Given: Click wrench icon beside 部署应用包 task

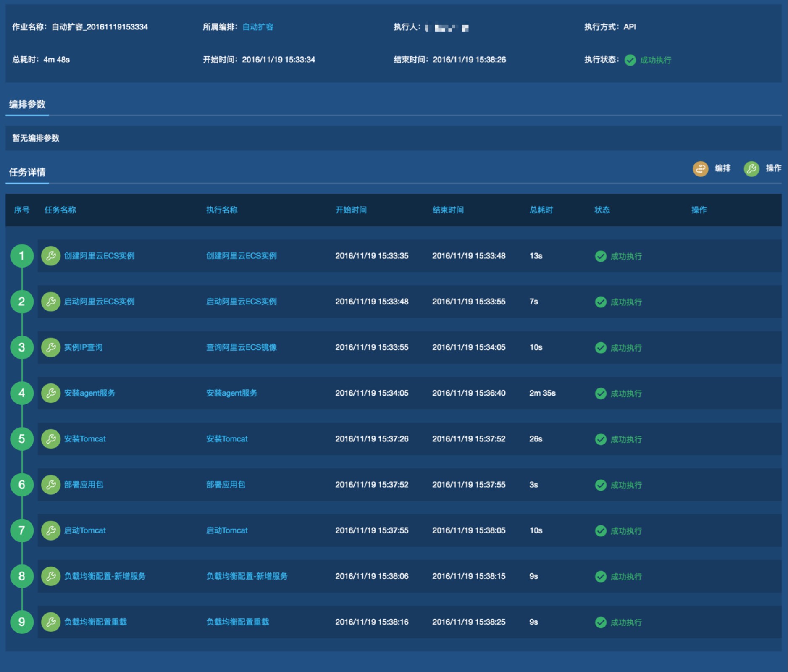Looking at the screenshot, I should coord(51,485).
